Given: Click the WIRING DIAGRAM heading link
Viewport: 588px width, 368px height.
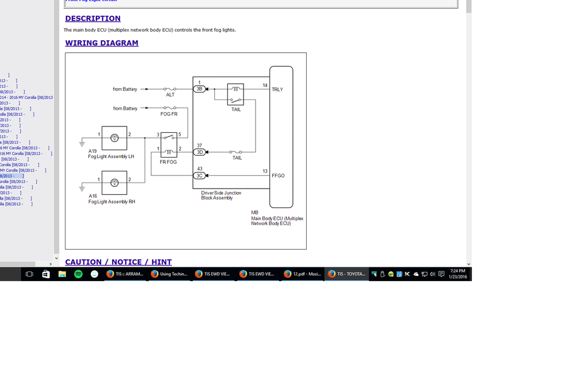Looking at the screenshot, I should click(x=102, y=43).
